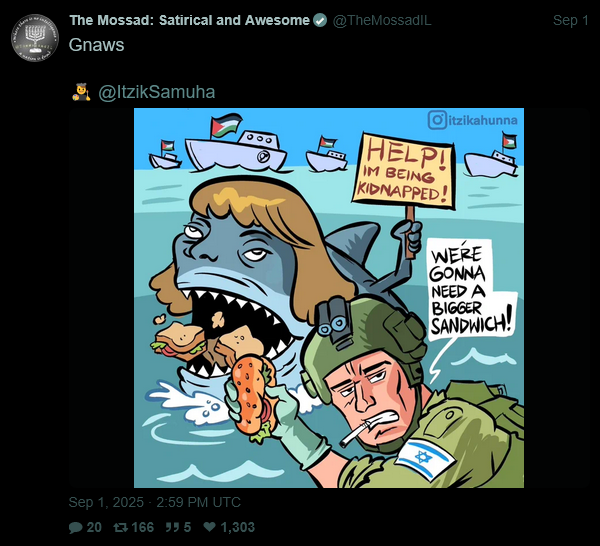The image size is (600, 546).
Task: Click the verified checkmark badge
Action: click(x=320, y=20)
